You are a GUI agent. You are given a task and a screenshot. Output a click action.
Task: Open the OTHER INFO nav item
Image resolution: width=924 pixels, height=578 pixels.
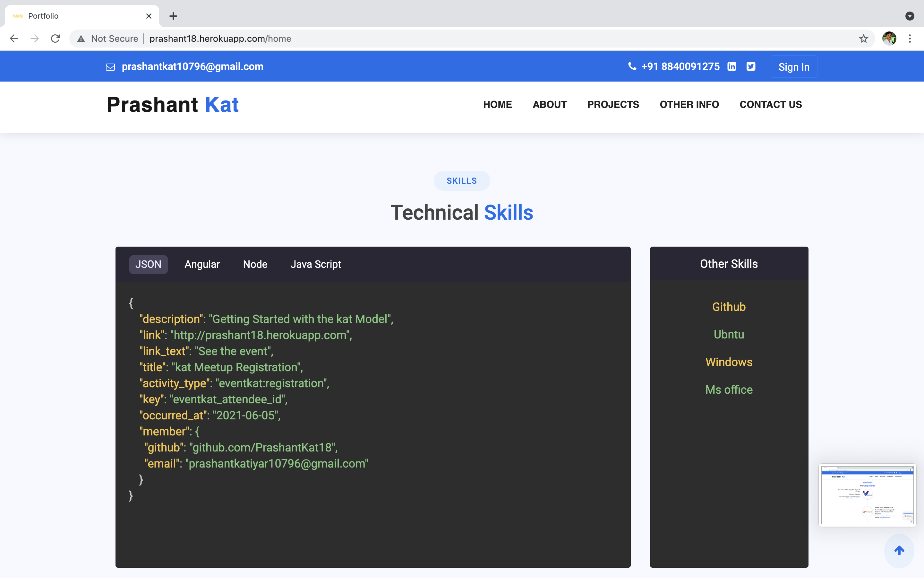point(689,104)
